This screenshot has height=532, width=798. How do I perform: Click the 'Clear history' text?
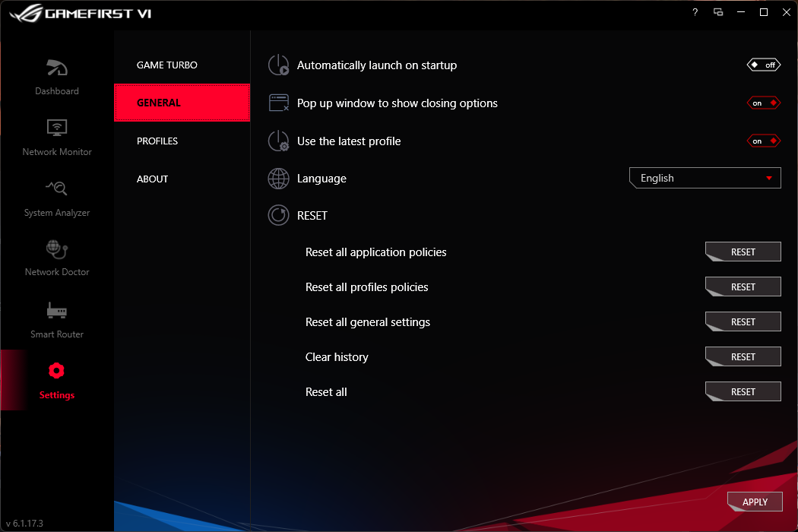pos(337,357)
